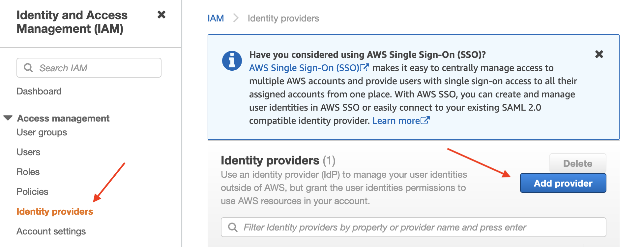The image size is (644, 247).
Task: Click the blue info icon in banner
Action: point(232,61)
